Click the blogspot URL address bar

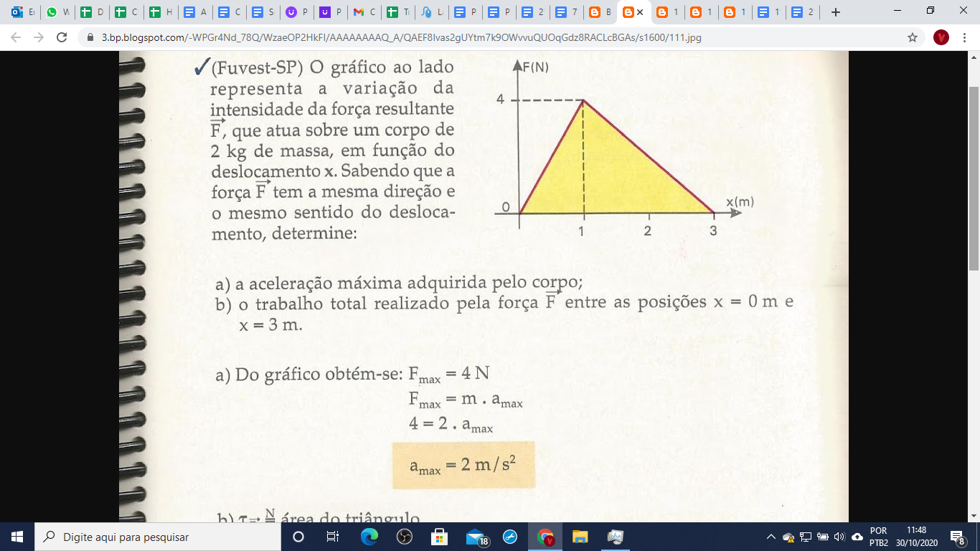click(x=402, y=37)
